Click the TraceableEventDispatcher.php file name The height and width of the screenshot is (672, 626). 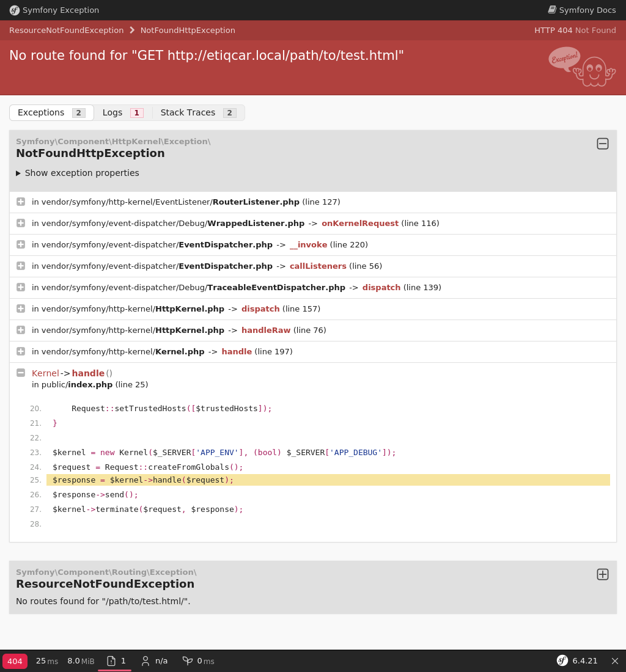point(276,288)
